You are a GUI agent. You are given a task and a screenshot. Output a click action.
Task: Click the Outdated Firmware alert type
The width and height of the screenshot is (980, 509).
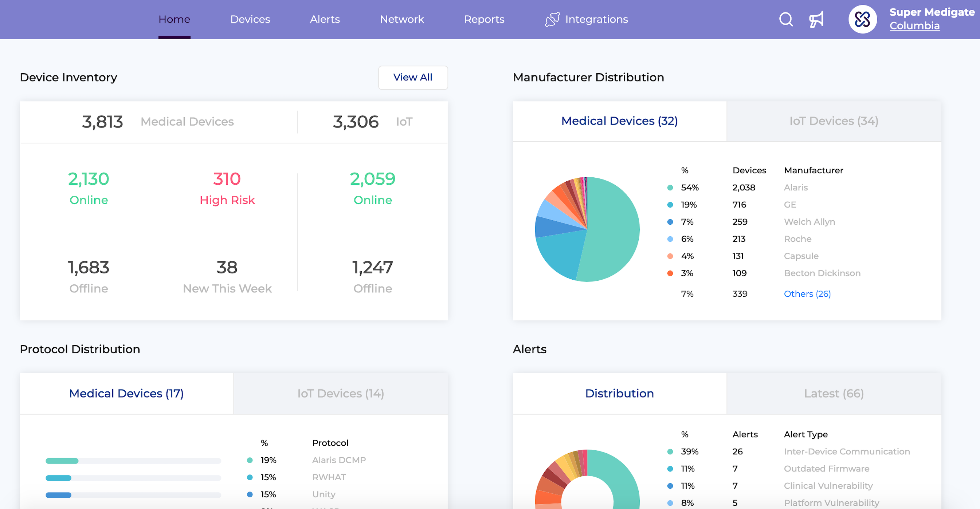pos(827,468)
